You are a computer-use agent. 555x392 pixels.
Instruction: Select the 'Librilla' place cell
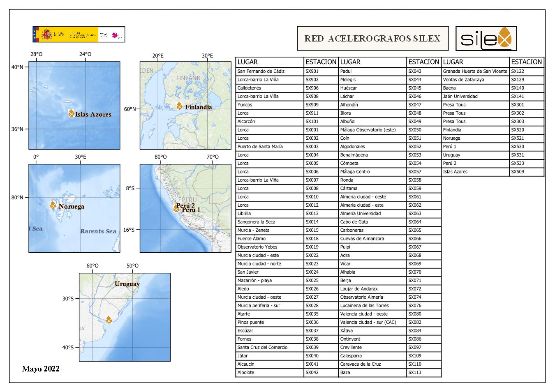[x=270, y=213]
